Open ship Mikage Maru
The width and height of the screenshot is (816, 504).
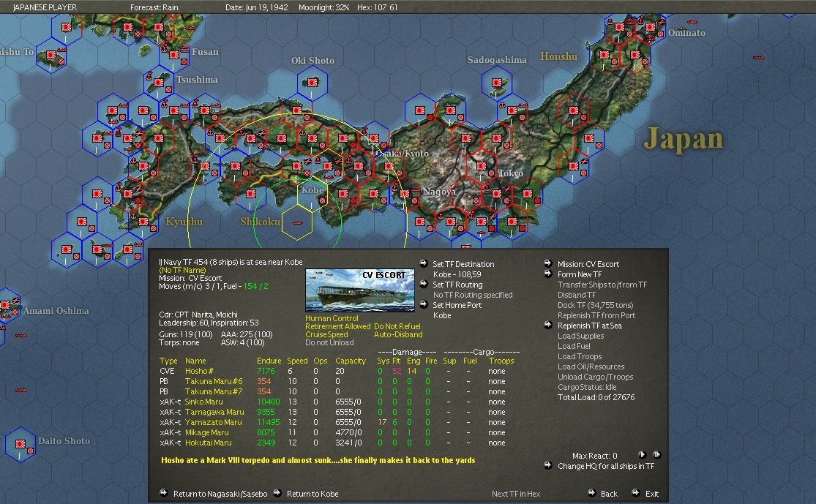[x=207, y=433]
